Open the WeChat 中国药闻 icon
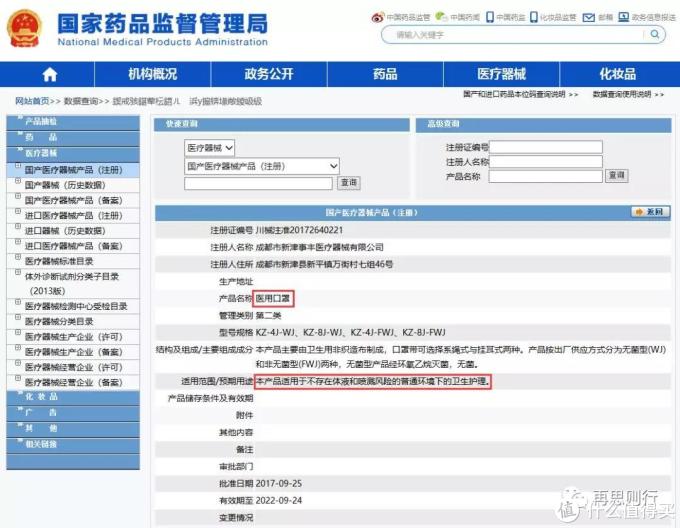 point(441,17)
